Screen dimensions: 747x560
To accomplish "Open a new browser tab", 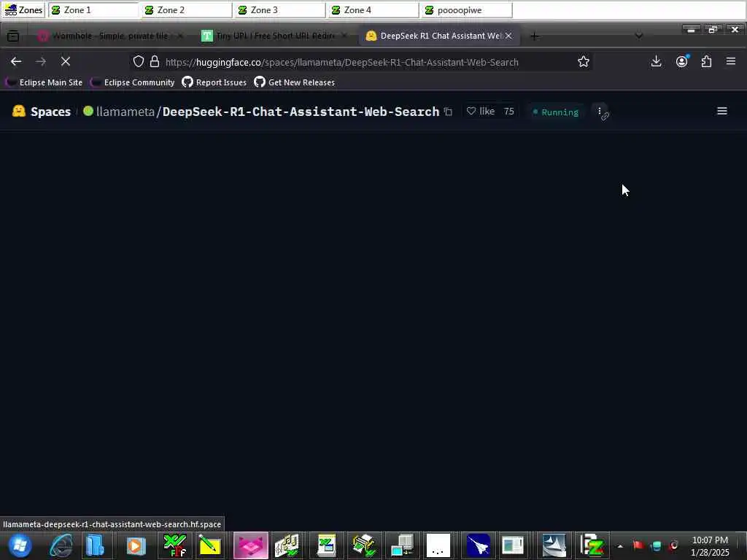I will [x=535, y=36].
